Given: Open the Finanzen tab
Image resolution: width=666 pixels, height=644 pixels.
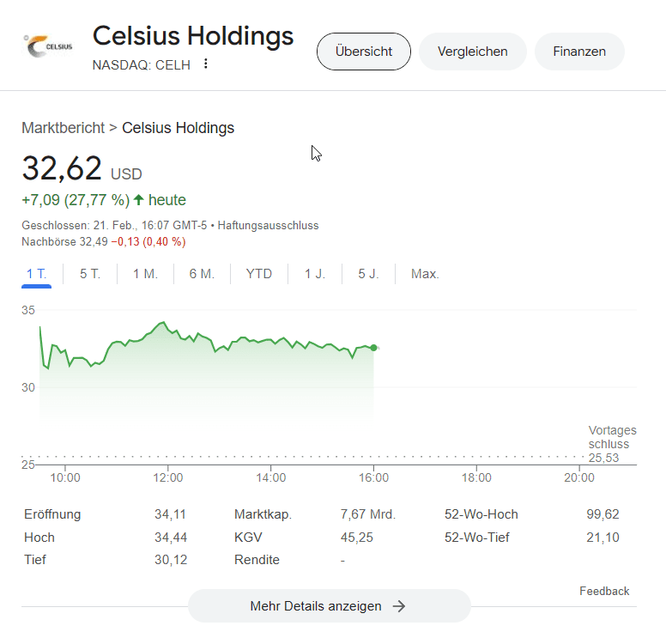Looking at the screenshot, I should [x=579, y=52].
